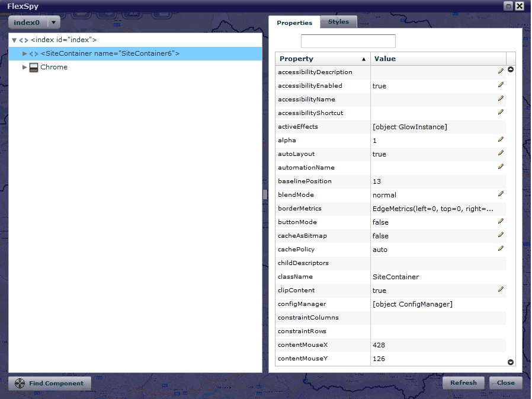532x399 pixels.
Task: Collapse the index root tree node
Action: (14, 40)
